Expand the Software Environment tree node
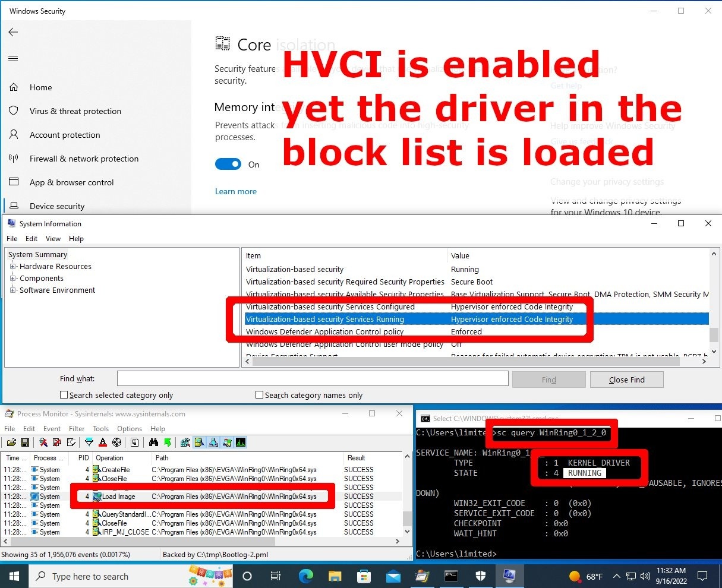This screenshot has width=722, height=588. tap(13, 290)
